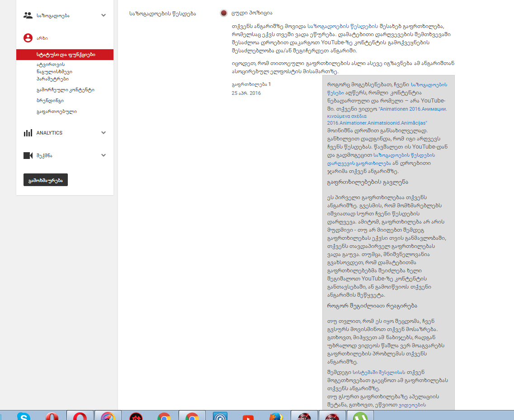The width and height of the screenshot is (514, 420).
Task: Open გაფართოებული channel settings
Action: pyautogui.click(x=57, y=112)
